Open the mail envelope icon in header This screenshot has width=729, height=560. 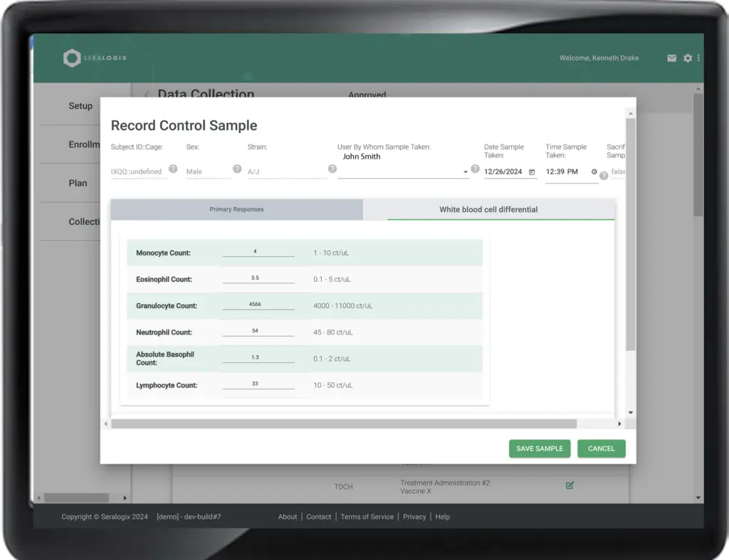tap(671, 58)
